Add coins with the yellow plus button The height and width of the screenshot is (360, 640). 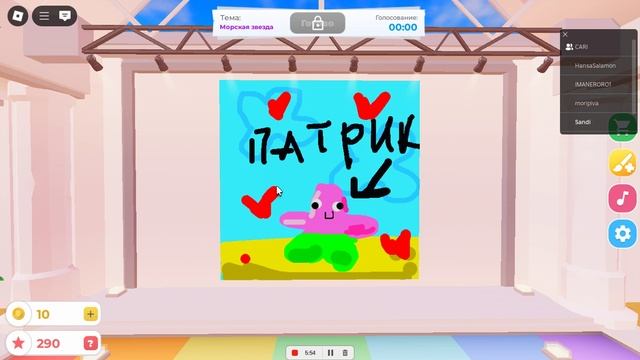coord(90,314)
